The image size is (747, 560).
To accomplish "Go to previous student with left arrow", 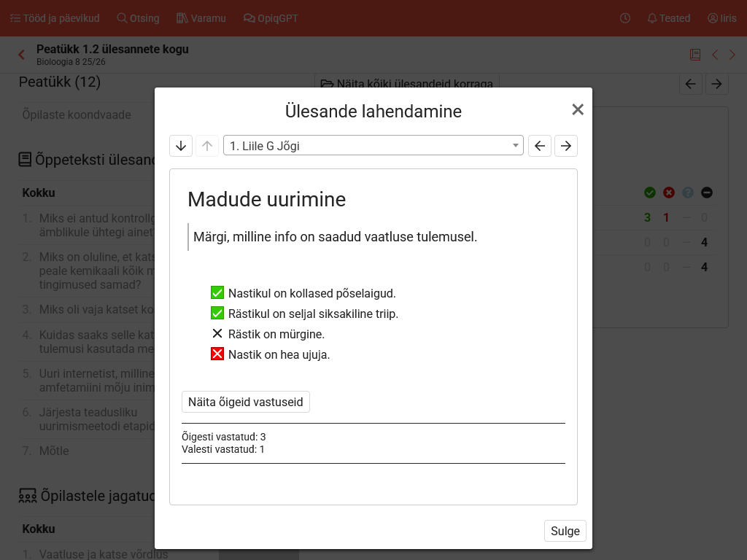I will tap(540, 146).
